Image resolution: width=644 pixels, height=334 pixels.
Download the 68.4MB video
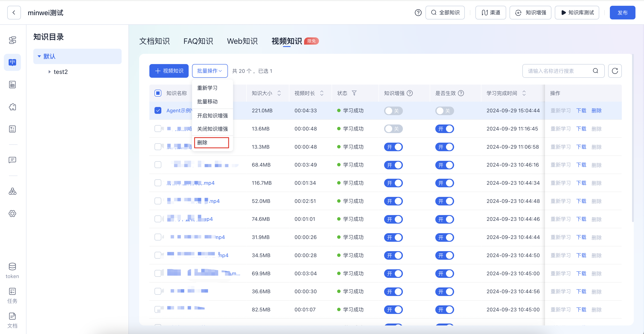pos(581,165)
